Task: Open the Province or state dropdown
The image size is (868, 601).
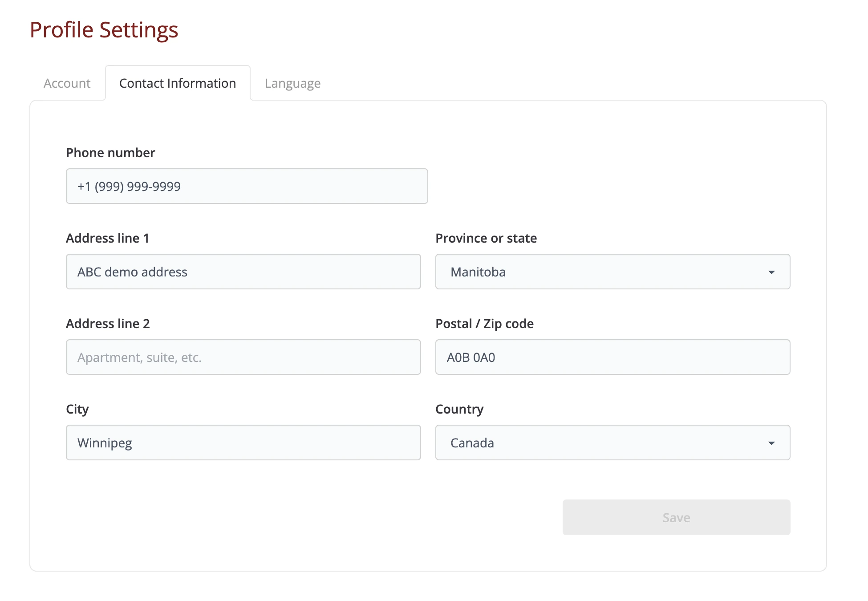Action: click(613, 272)
